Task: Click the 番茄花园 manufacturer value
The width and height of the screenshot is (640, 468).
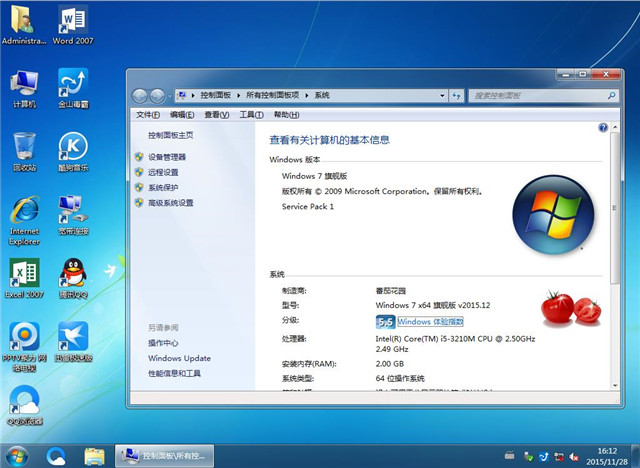Action: [x=391, y=291]
